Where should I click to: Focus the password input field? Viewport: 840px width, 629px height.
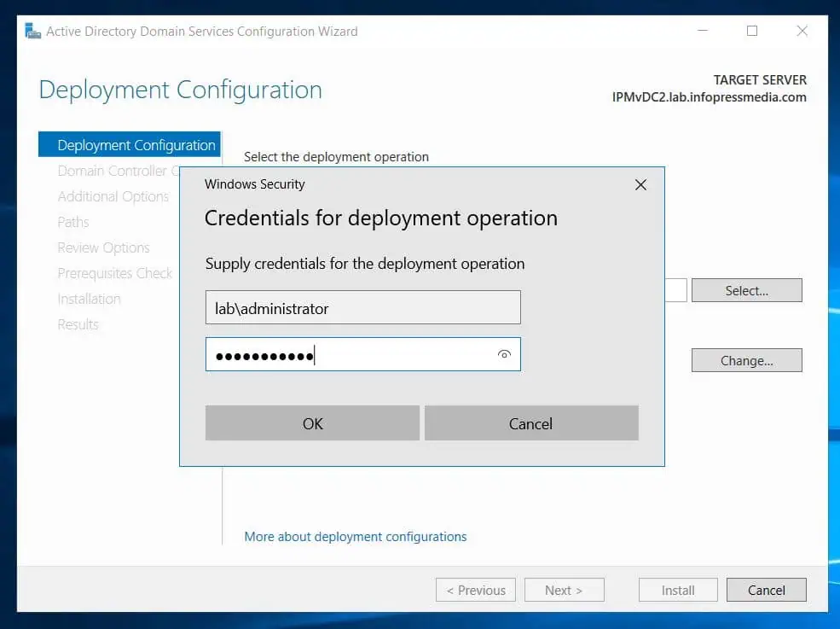click(362, 354)
